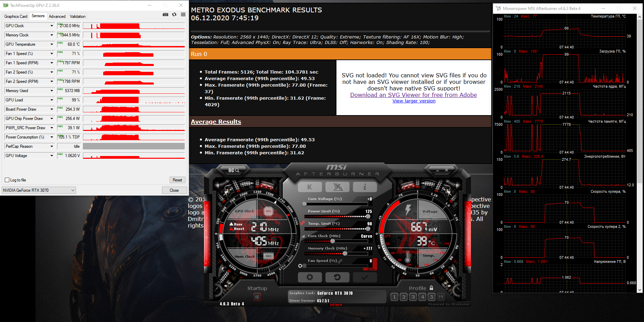The image size is (644, 322).
Task: Toggle Afterburner Startup with Windows button
Action: [x=257, y=297]
